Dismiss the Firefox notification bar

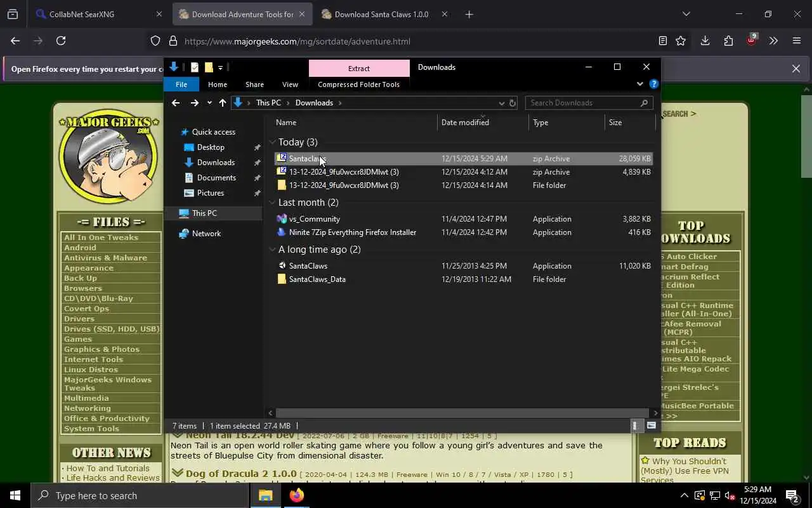(x=796, y=69)
